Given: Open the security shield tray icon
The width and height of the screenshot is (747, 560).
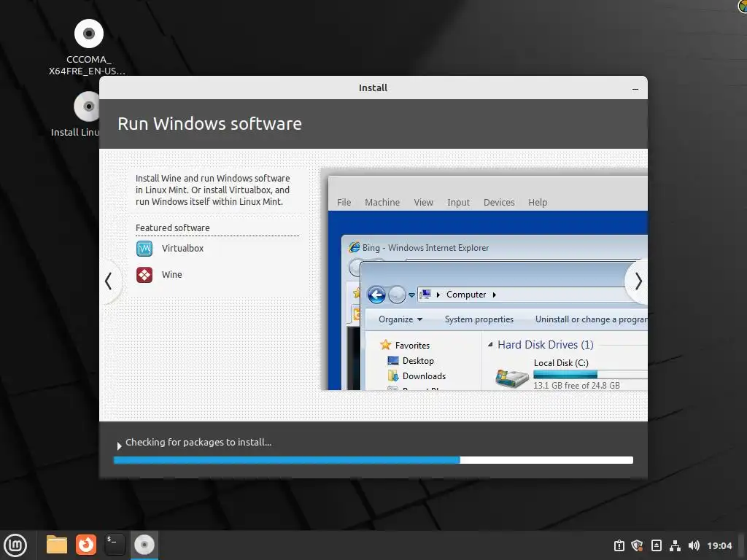Looking at the screenshot, I should [637, 545].
